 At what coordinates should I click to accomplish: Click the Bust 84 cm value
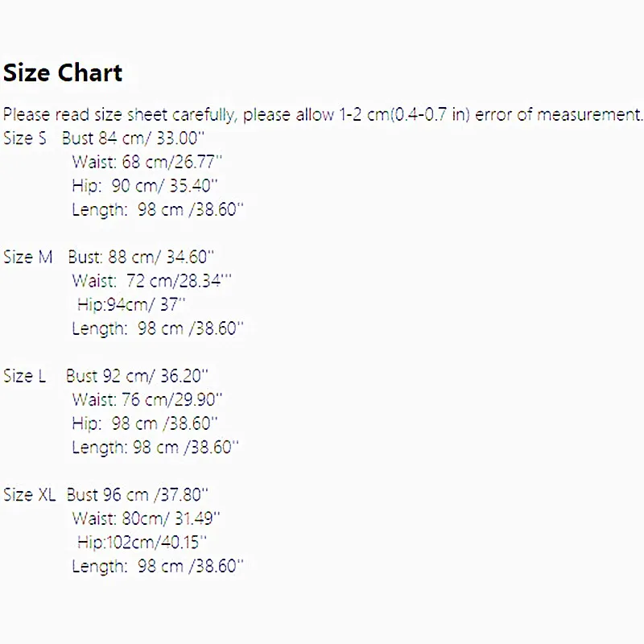point(134,138)
